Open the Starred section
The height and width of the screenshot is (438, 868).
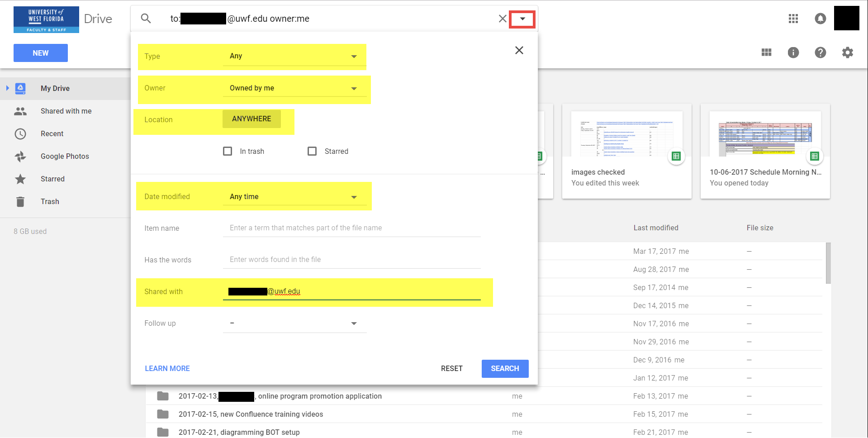(52, 179)
